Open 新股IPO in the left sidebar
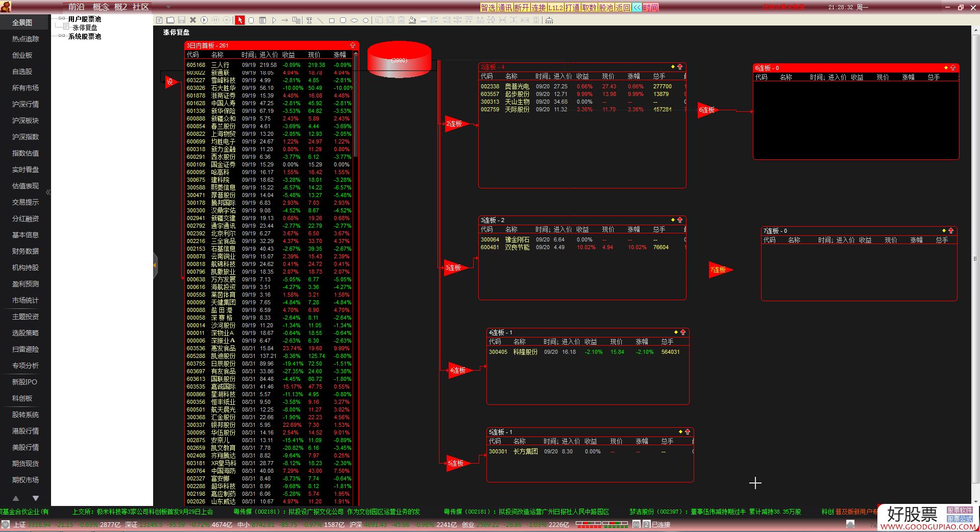 click(x=24, y=382)
